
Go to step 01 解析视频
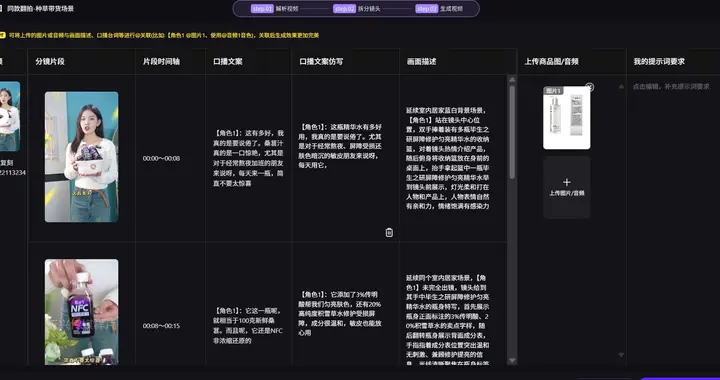pyautogui.click(x=275, y=9)
